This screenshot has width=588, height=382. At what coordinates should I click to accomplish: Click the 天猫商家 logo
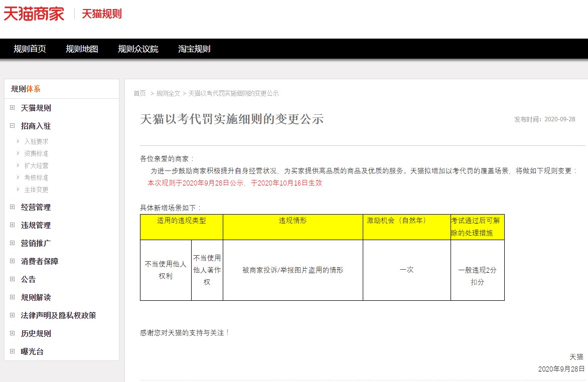pyautogui.click(x=34, y=14)
